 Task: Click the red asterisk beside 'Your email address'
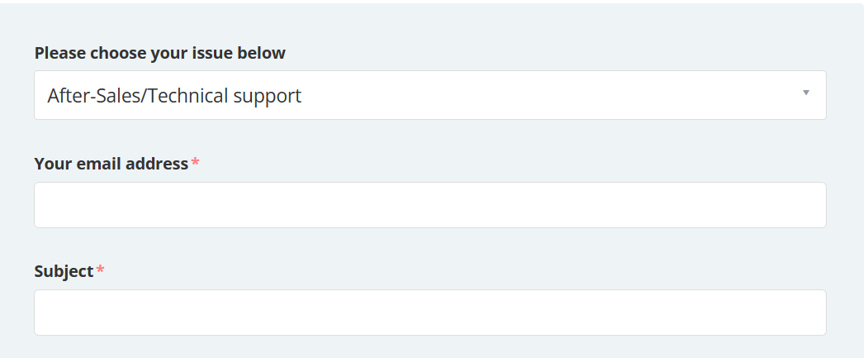pyautogui.click(x=195, y=164)
